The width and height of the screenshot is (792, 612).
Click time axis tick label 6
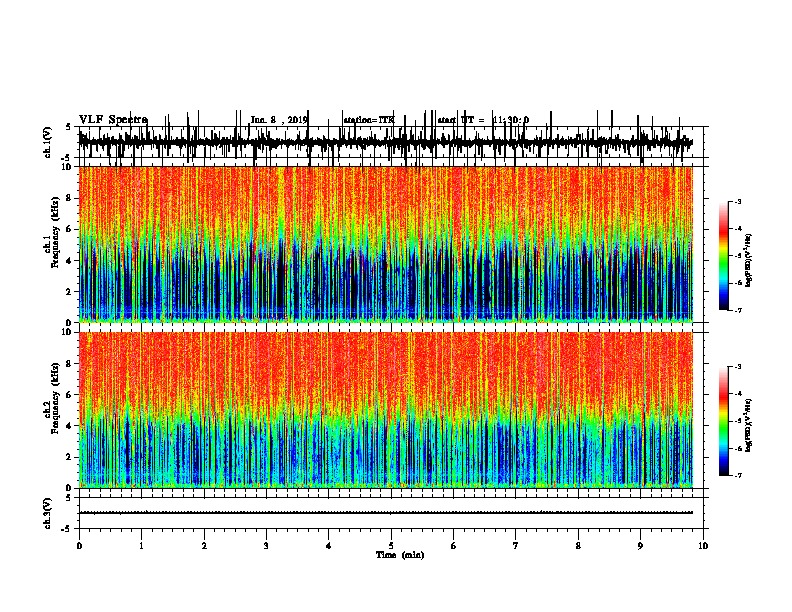(x=454, y=546)
